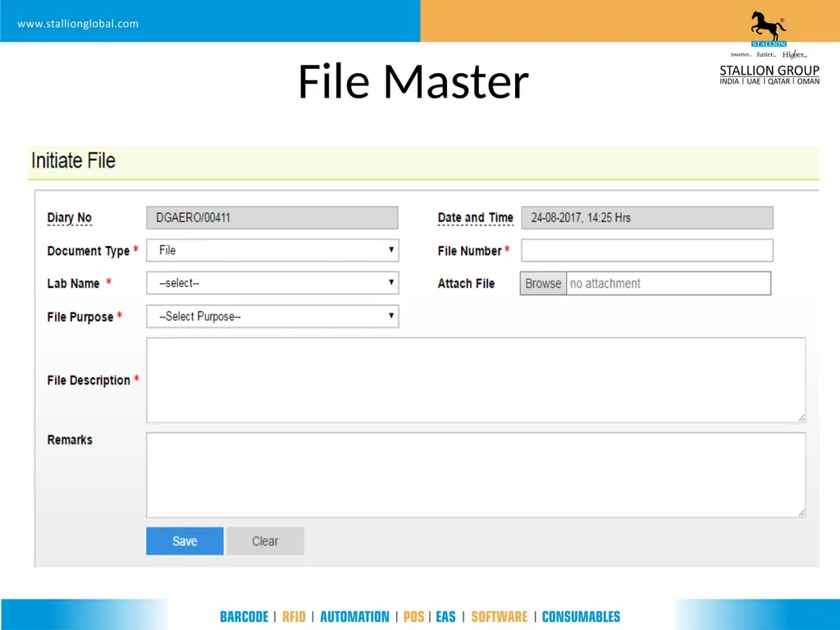This screenshot has width=840, height=630.
Task: Click the 'Date and Time' label
Action: click(475, 217)
